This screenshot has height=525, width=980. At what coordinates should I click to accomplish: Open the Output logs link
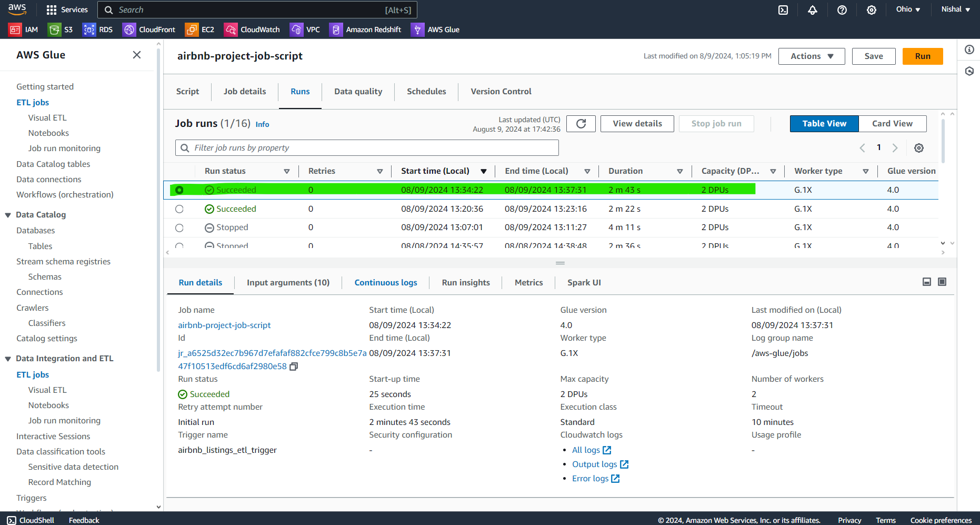coord(600,464)
